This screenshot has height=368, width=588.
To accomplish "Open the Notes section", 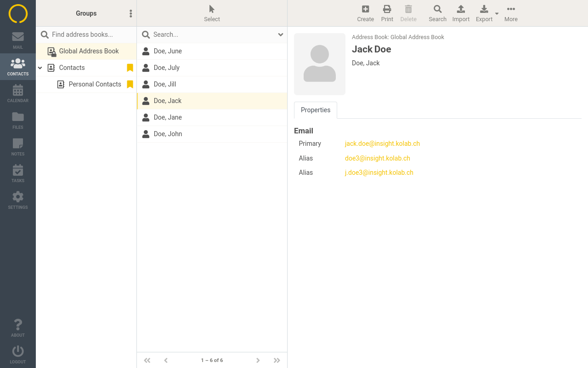I will pos(18,147).
